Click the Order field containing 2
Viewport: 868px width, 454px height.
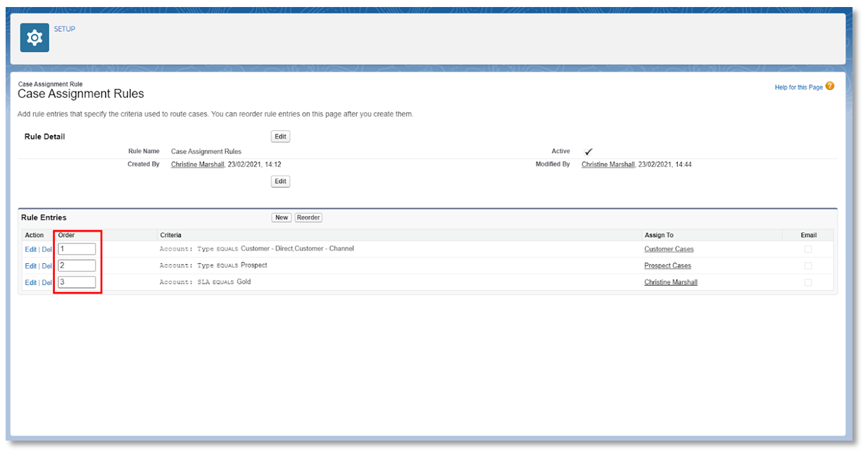77,265
